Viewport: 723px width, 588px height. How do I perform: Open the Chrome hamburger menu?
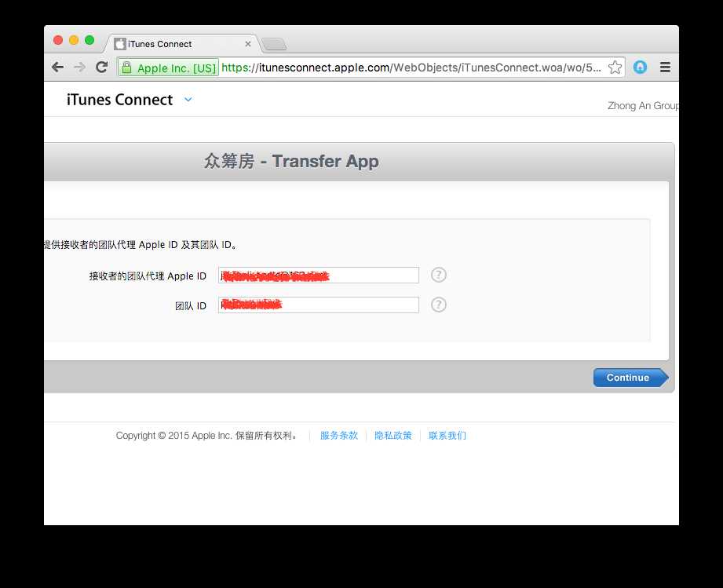[665, 68]
